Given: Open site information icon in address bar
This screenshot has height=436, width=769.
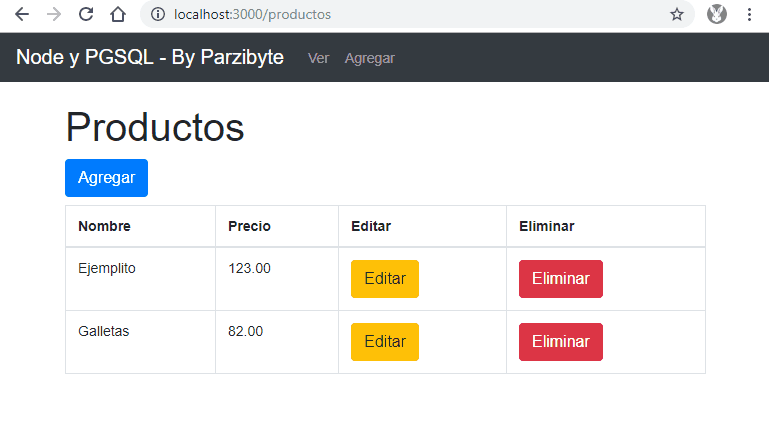Looking at the screenshot, I should pyautogui.click(x=158, y=15).
